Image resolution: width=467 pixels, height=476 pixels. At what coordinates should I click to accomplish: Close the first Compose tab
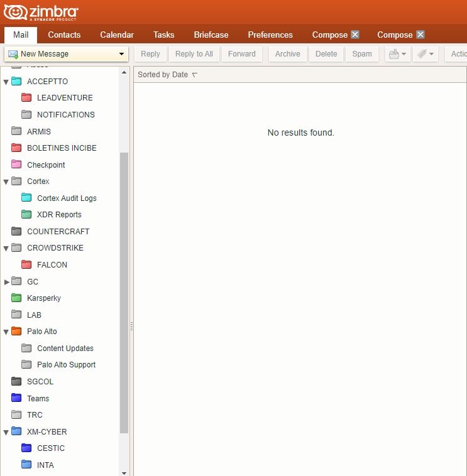click(355, 35)
